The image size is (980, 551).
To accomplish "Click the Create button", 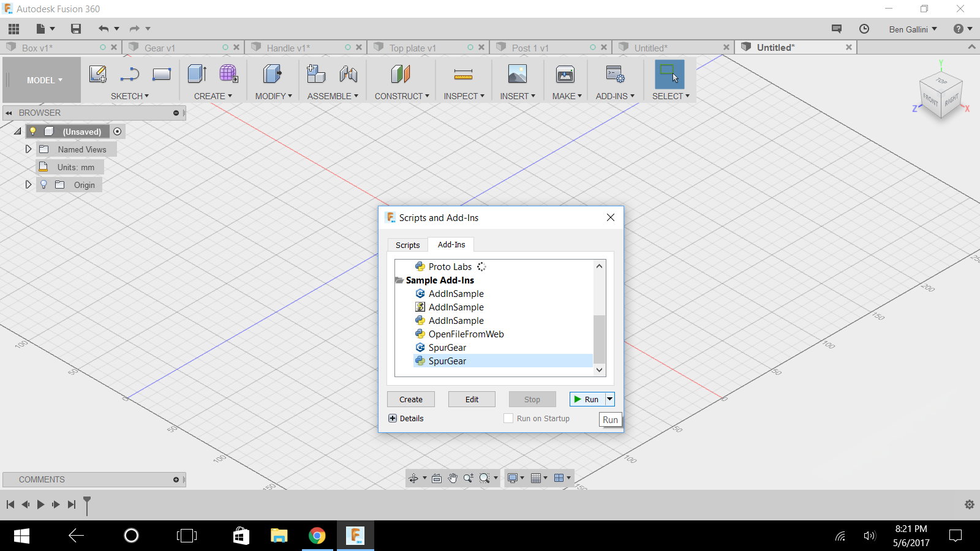I will (x=411, y=399).
